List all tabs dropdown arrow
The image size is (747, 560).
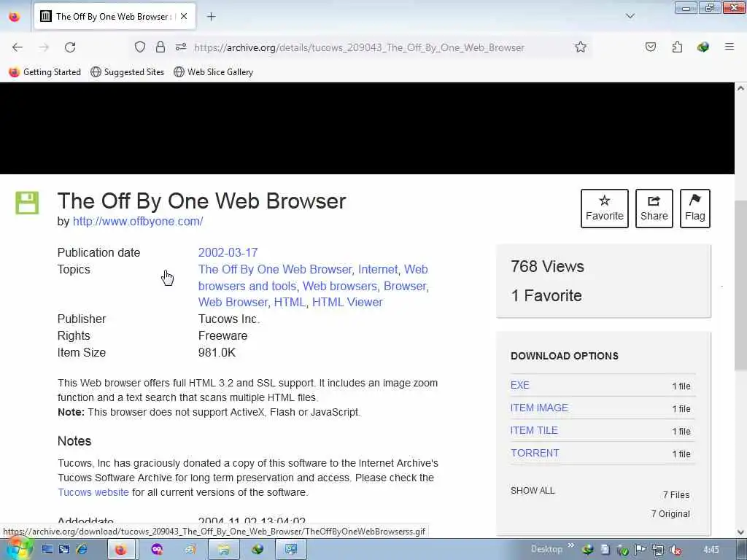click(x=630, y=16)
